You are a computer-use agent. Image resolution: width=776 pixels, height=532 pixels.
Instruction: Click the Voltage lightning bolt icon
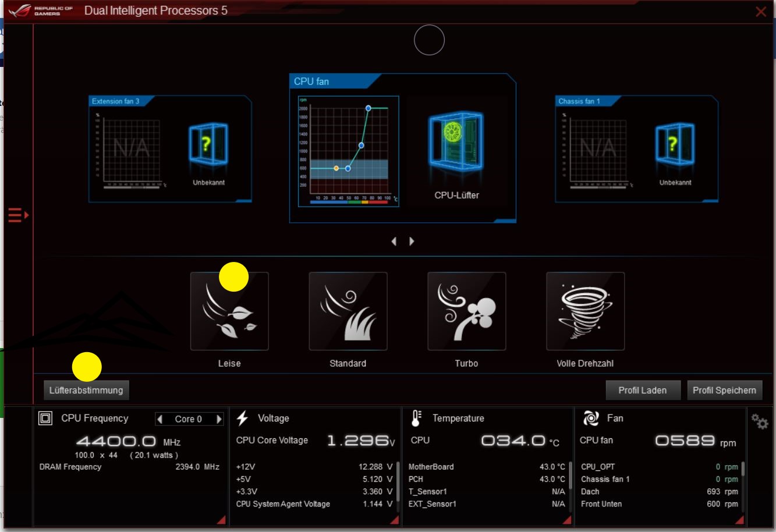click(243, 418)
